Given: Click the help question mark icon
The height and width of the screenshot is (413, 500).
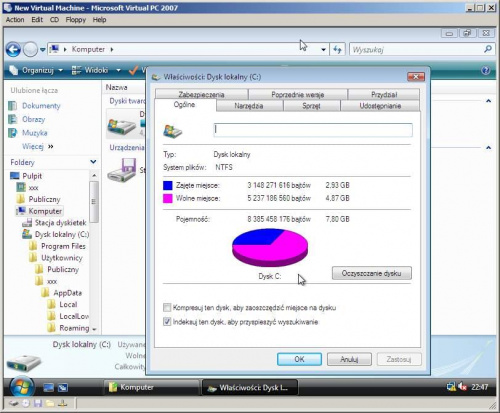Looking at the screenshot, I should pos(486,70).
